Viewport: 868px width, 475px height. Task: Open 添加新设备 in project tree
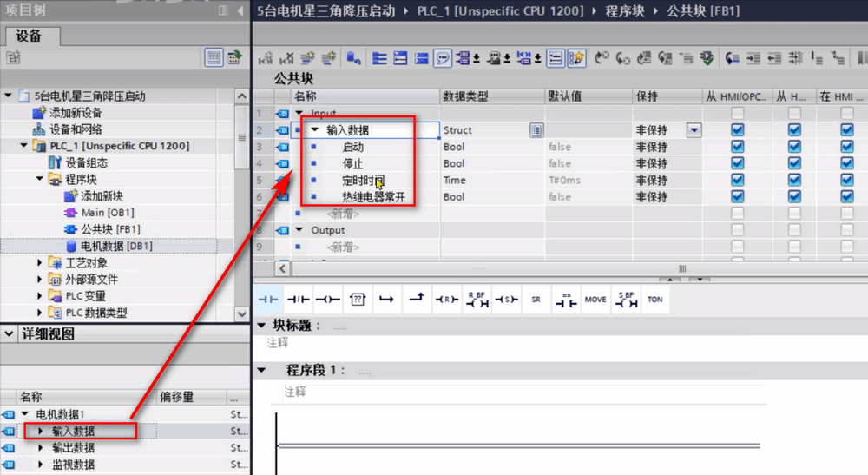pos(75,113)
